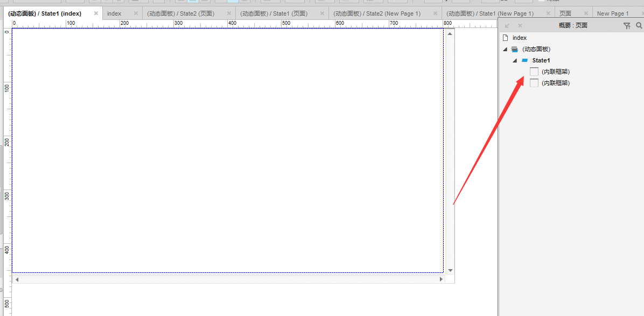Open the (动态面板) / State2 (页面) tab
This screenshot has height=316, width=644.
(180, 13)
